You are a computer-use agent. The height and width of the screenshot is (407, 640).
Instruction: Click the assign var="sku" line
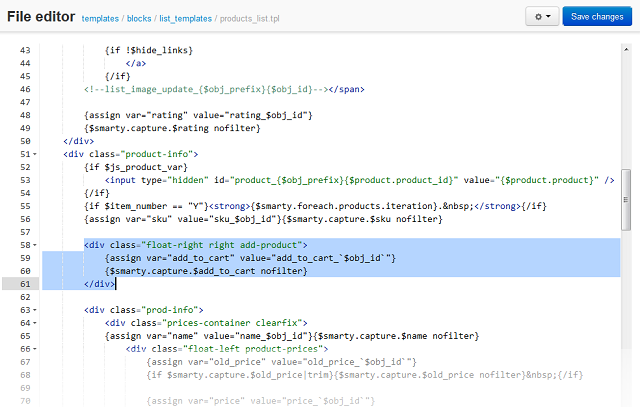(x=263, y=219)
